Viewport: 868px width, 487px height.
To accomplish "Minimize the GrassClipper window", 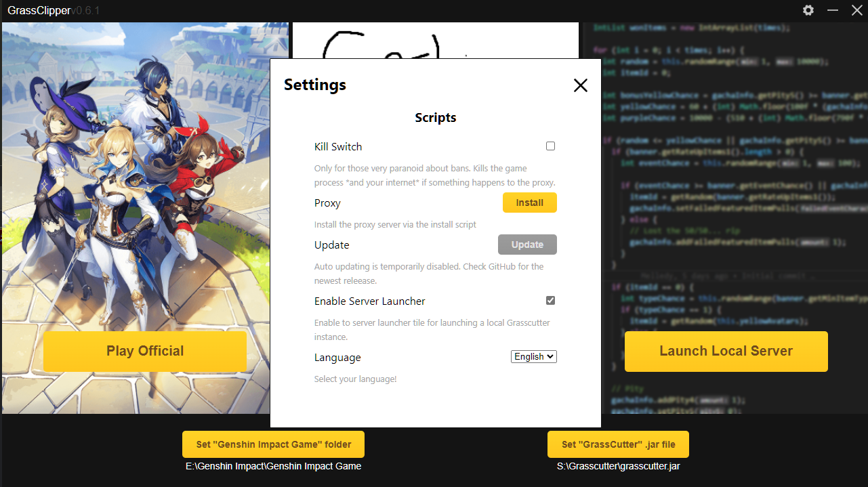I will coord(833,10).
